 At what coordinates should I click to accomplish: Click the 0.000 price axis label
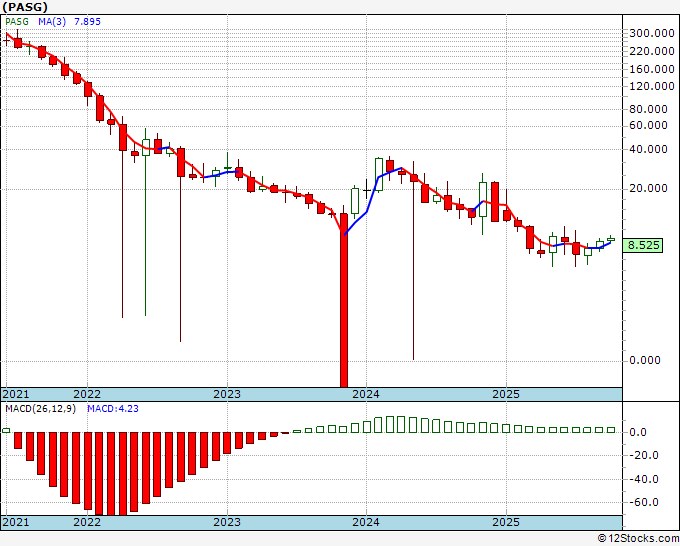(x=645, y=360)
